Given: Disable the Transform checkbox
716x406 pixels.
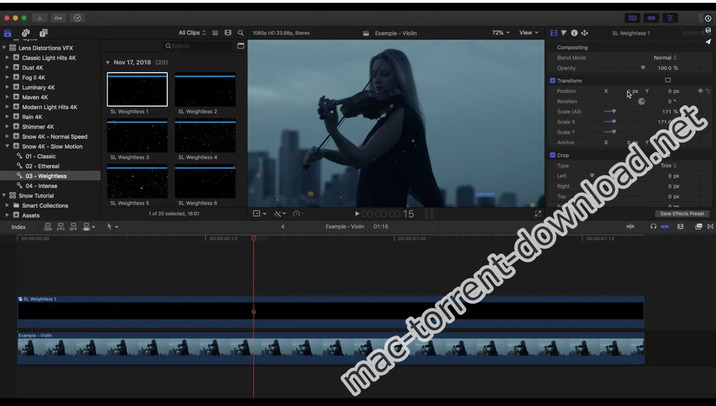Looking at the screenshot, I should (553, 80).
